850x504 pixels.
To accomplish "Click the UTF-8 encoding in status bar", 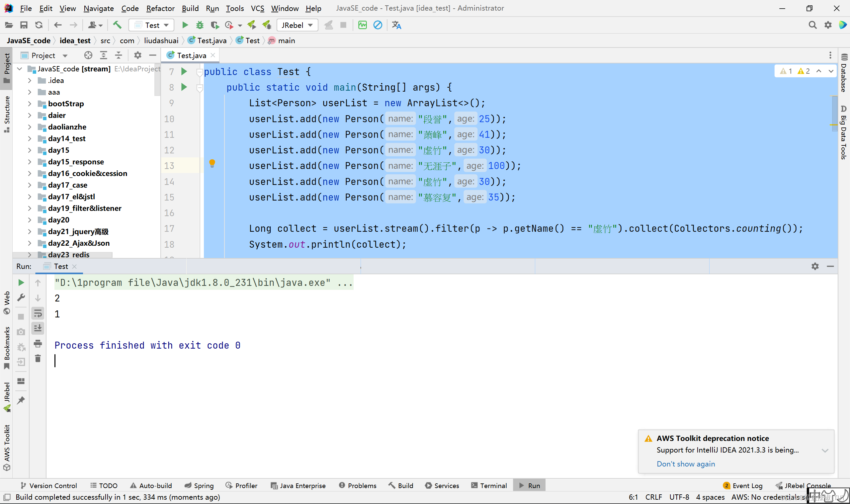I will pyautogui.click(x=679, y=497).
